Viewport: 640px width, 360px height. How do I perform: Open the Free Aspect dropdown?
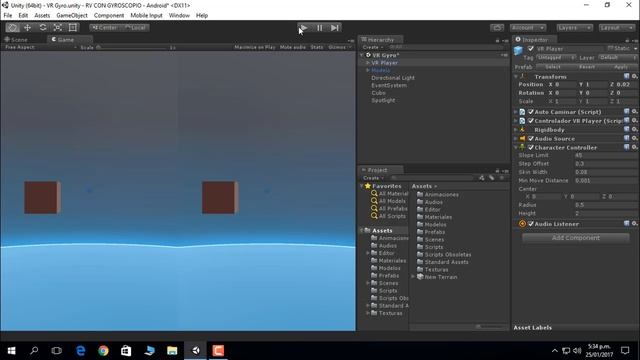pyautogui.click(x=40, y=47)
